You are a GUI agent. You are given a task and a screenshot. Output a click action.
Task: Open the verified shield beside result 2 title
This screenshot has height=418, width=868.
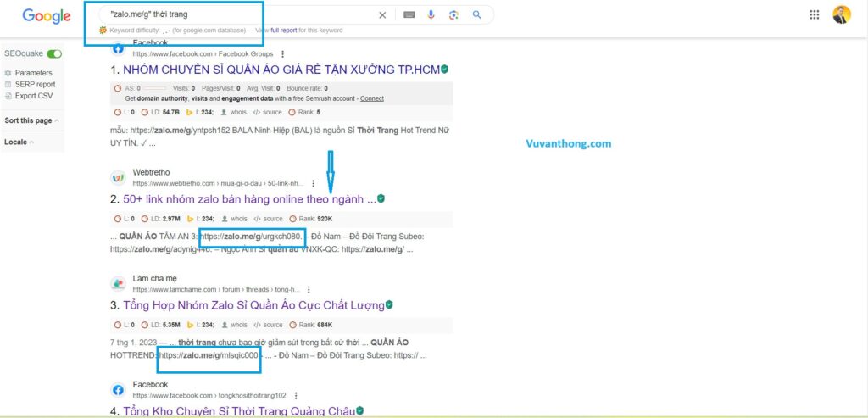click(381, 198)
